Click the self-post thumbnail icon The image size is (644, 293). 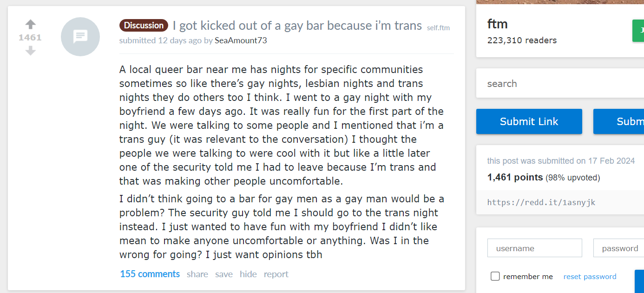[80, 37]
